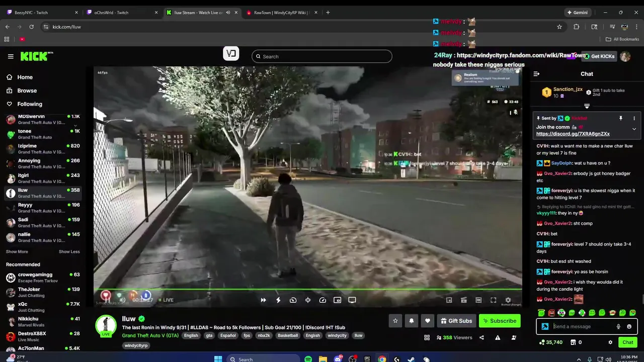The width and height of the screenshot is (644, 362).
Task: Open the playback speed gauge icon
Action: coord(323,300)
